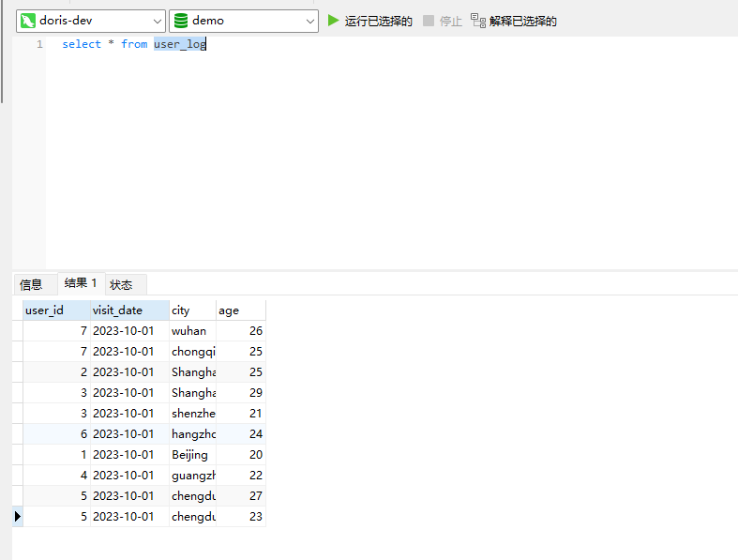Select the age cell containing 29
The height and width of the screenshot is (560, 738).
[x=241, y=393]
